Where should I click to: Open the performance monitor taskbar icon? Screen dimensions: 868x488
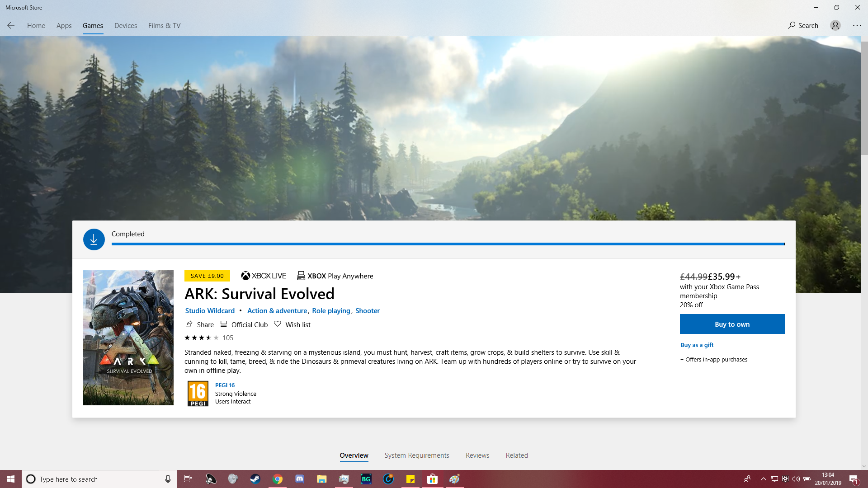(x=344, y=479)
